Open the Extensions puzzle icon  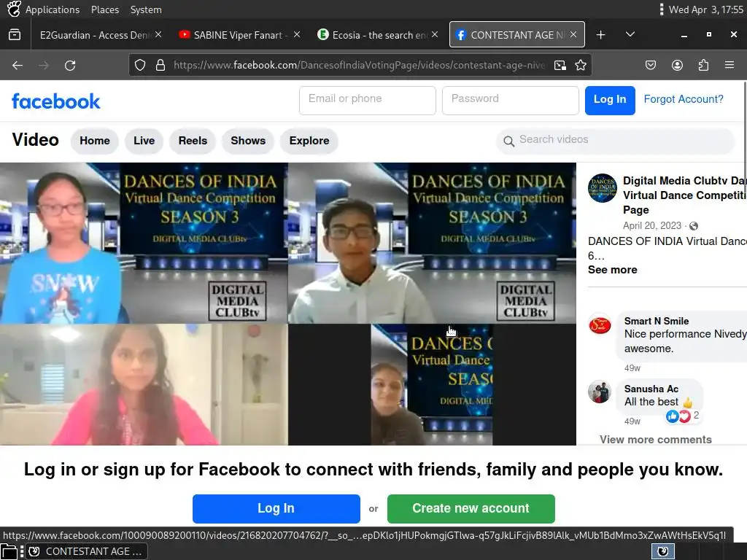point(703,65)
